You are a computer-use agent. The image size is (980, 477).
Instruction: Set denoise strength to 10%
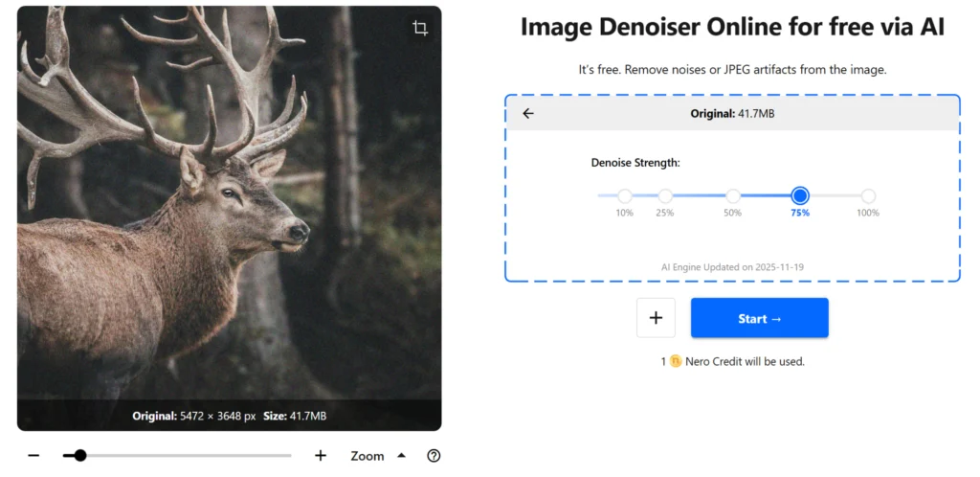point(625,196)
